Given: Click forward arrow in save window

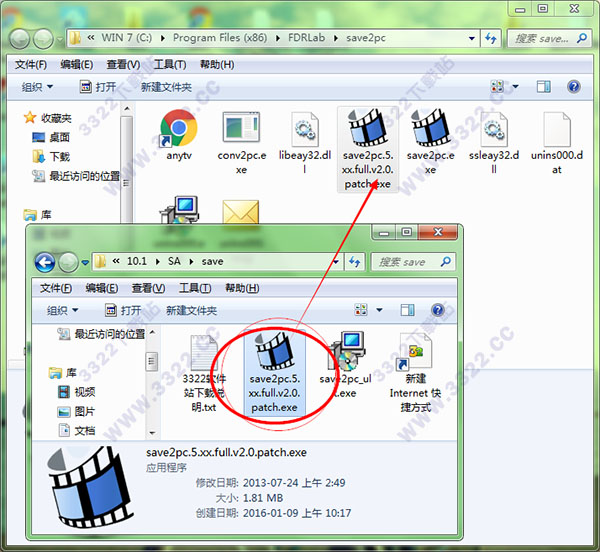Looking at the screenshot, I should 68,262.
